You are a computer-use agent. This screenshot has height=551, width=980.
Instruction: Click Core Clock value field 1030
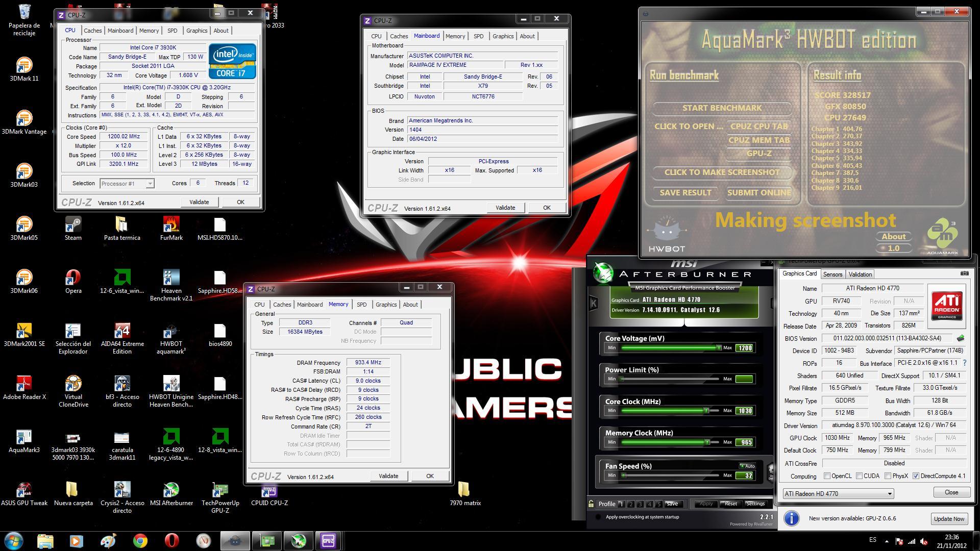click(745, 411)
